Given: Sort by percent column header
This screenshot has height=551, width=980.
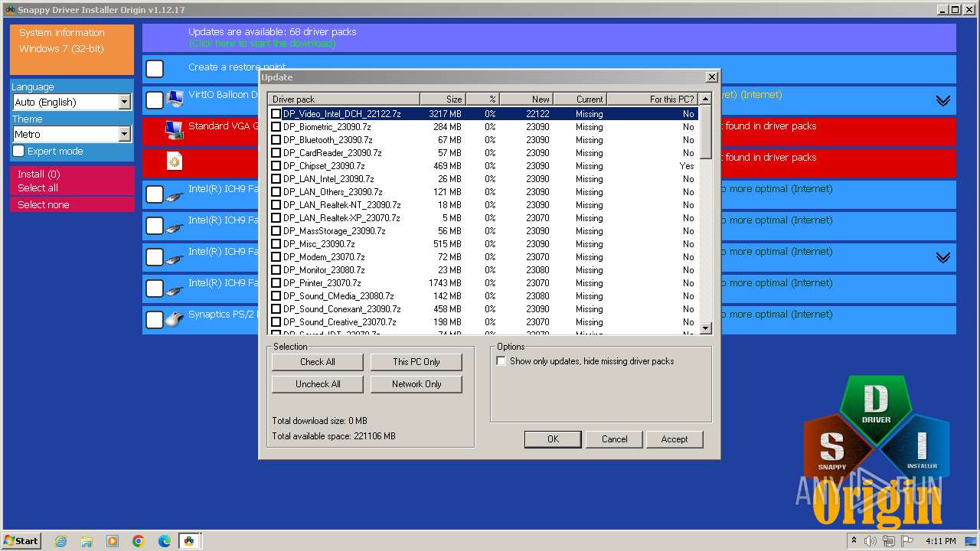Looking at the screenshot, I should [482, 99].
